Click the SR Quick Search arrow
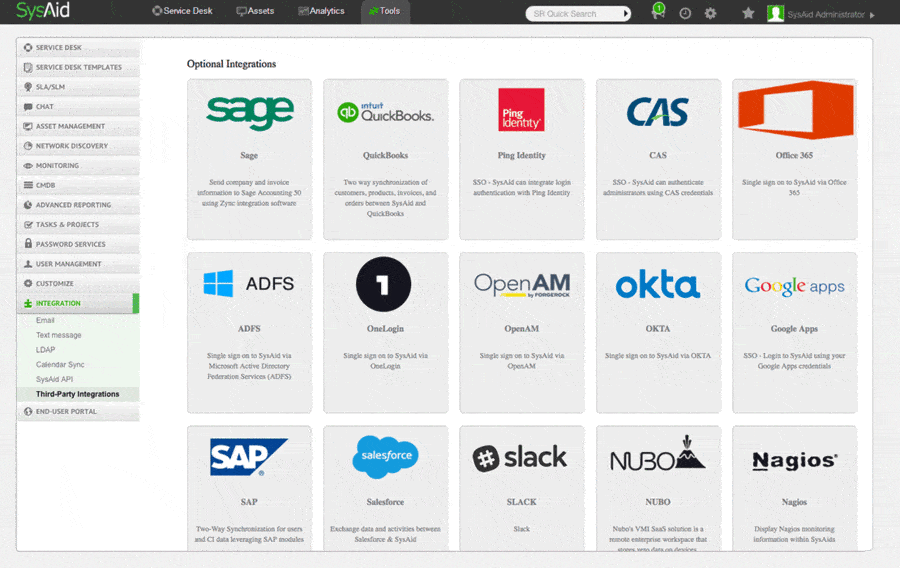Image resolution: width=900 pixels, height=568 pixels. pos(626,14)
